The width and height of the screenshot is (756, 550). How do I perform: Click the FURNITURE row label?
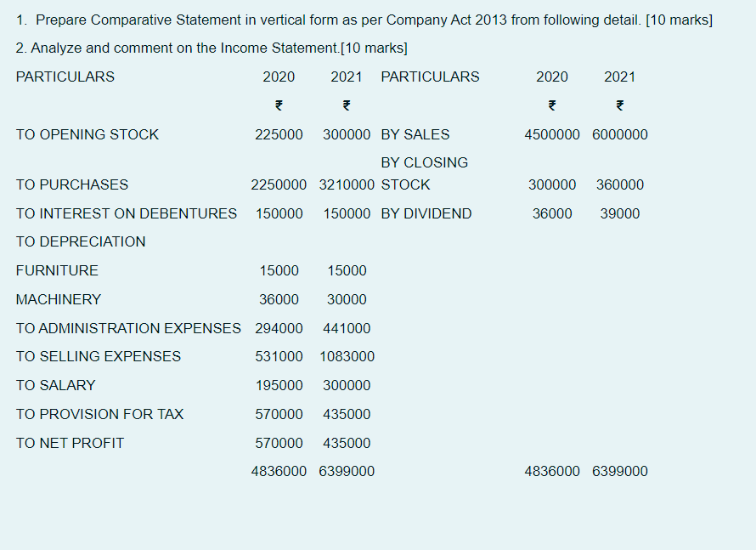coord(57,270)
